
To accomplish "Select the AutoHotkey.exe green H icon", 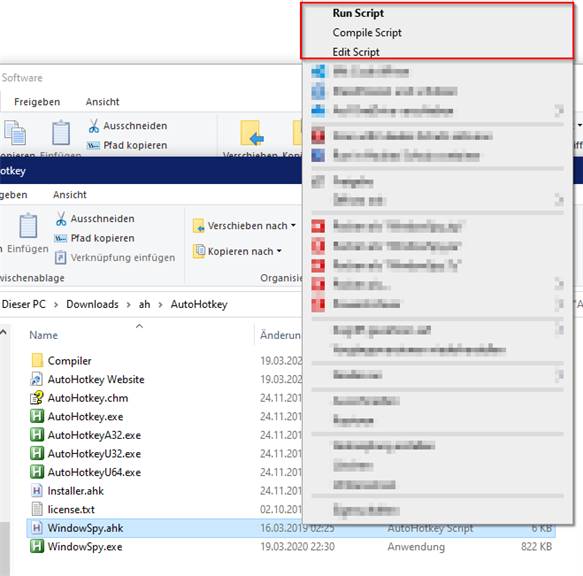I will click(x=37, y=416).
